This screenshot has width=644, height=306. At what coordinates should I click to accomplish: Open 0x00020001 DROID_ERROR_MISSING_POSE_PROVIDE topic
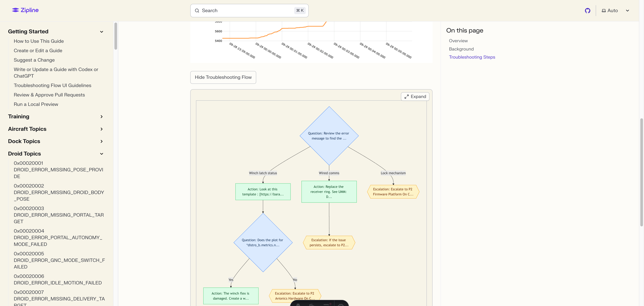59,170
